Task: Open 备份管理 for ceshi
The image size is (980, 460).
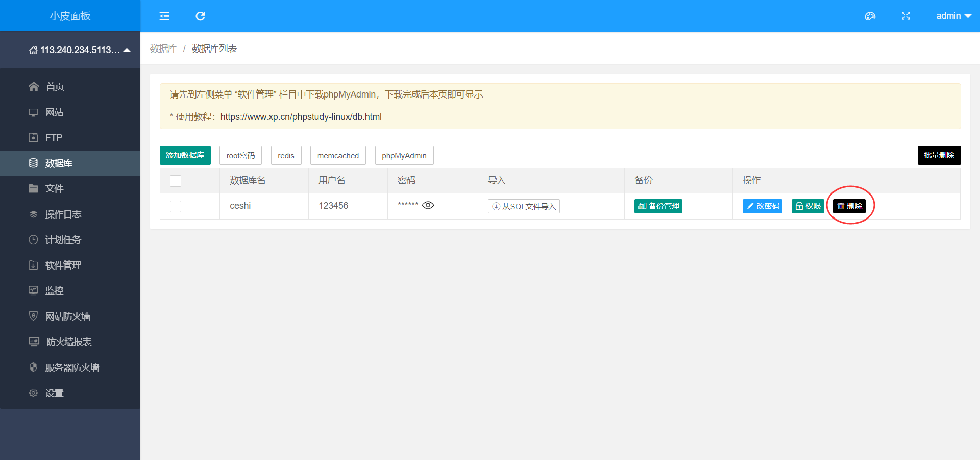Action: click(658, 206)
